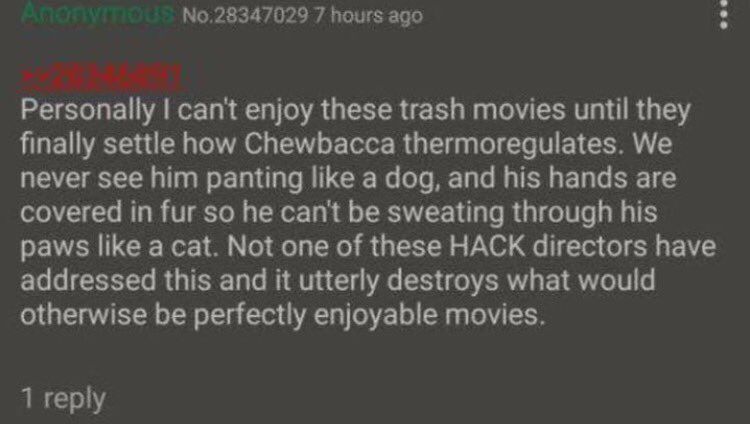
Task: Click the word sweating in the post
Action: 445,214
